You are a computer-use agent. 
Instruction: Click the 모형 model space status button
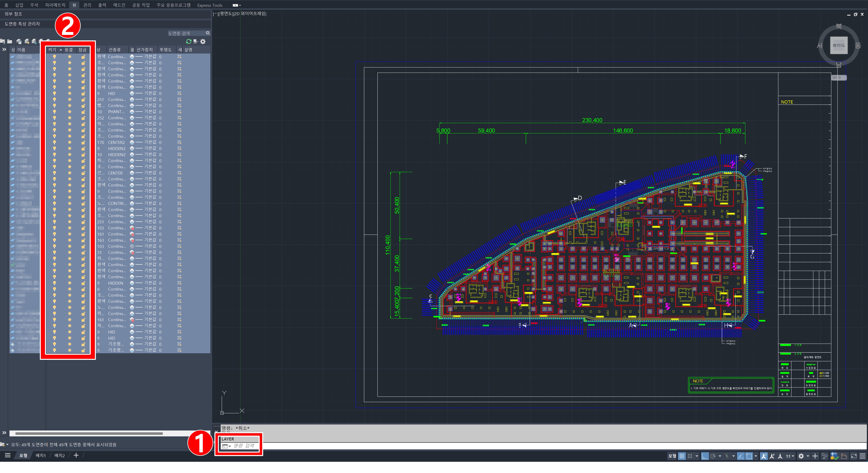[672, 456]
